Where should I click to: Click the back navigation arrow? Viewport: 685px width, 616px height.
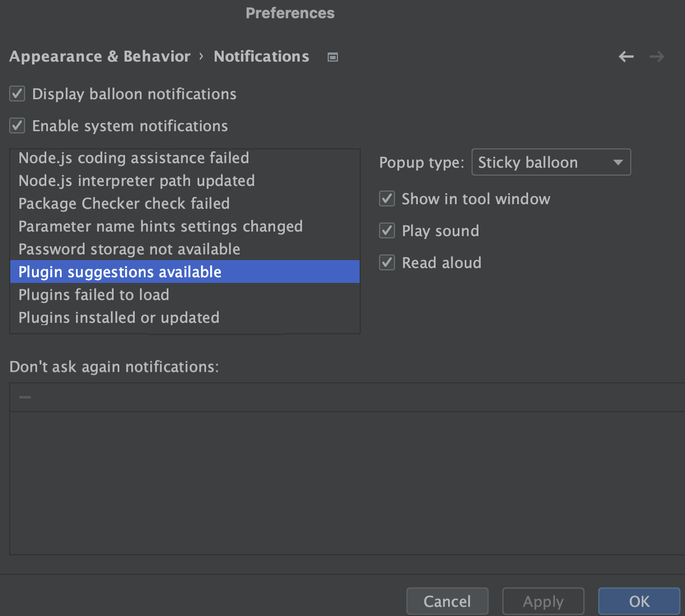(x=626, y=56)
